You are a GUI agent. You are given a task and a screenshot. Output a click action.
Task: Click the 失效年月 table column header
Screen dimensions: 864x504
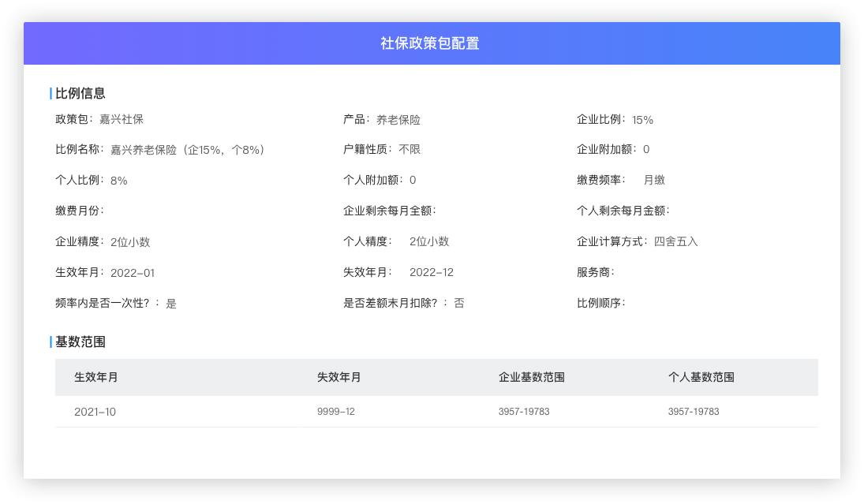tap(339, 377)
